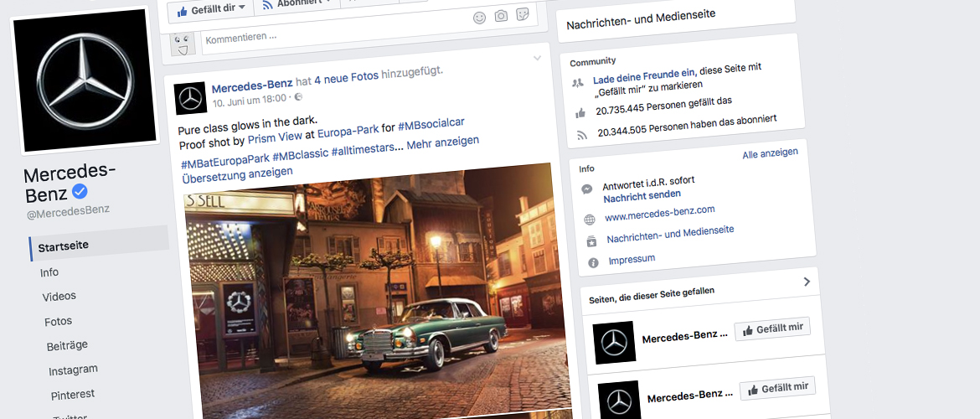Click the Mercedes-Benz profile picture logo
980x419 pixels.
point(85,80)
